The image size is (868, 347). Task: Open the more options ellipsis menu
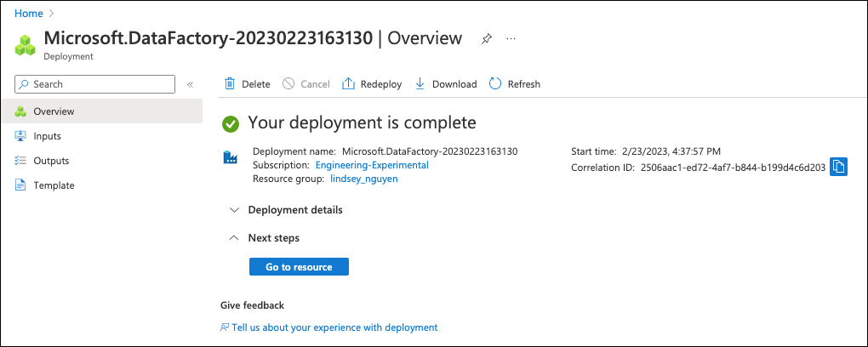coord(511,38)
